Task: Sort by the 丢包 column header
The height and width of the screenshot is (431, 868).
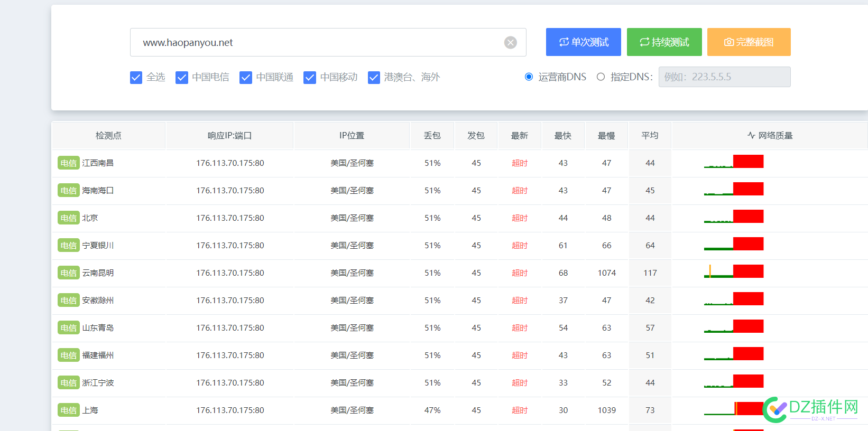Action: [x=432, y=136]
